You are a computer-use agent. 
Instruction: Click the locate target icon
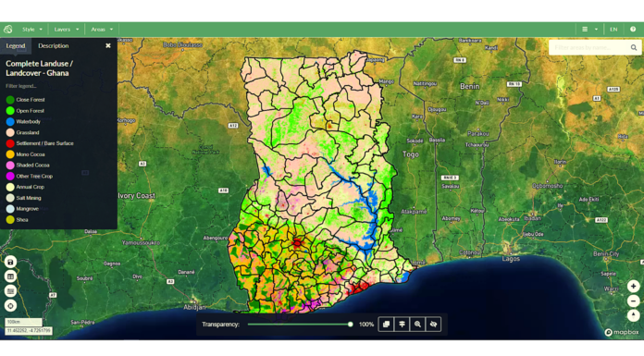(x=11, y=305)
